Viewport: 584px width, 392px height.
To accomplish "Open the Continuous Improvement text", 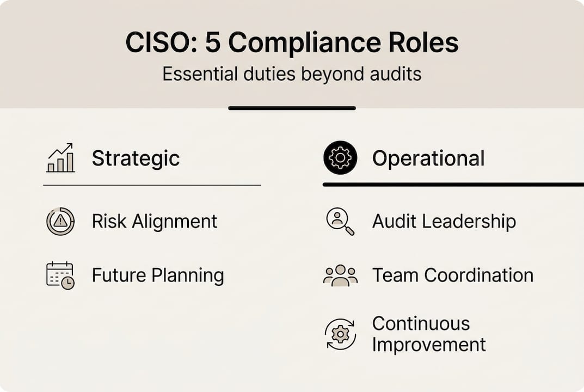I will [428, 334].
